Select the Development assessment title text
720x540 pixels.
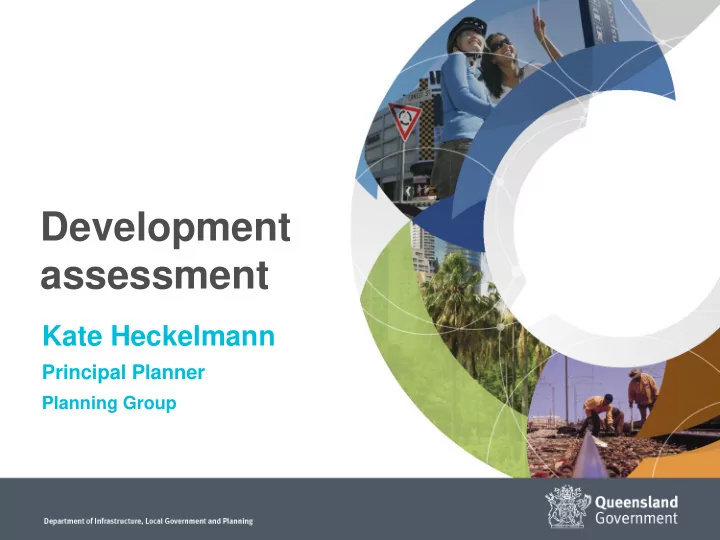pos(165,250)
